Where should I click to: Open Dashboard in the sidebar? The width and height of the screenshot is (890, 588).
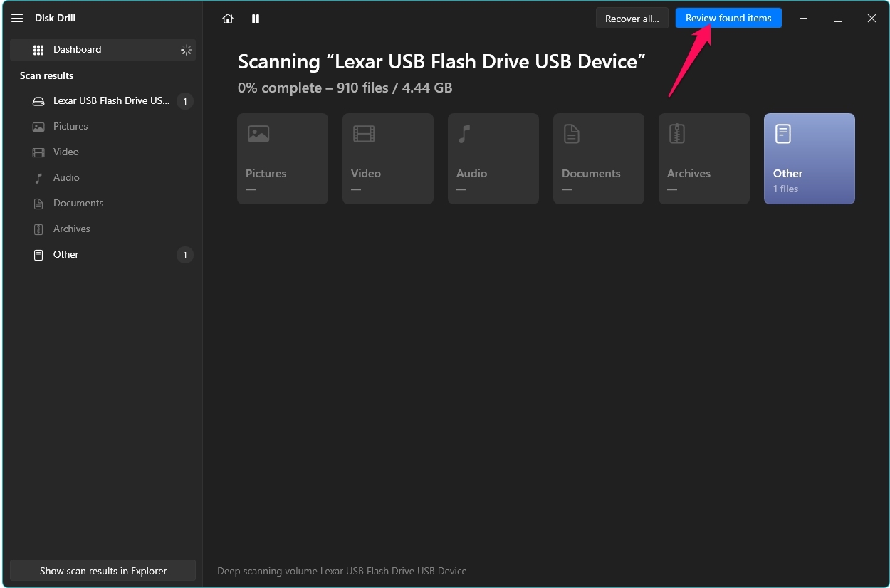tap(103, 49)
